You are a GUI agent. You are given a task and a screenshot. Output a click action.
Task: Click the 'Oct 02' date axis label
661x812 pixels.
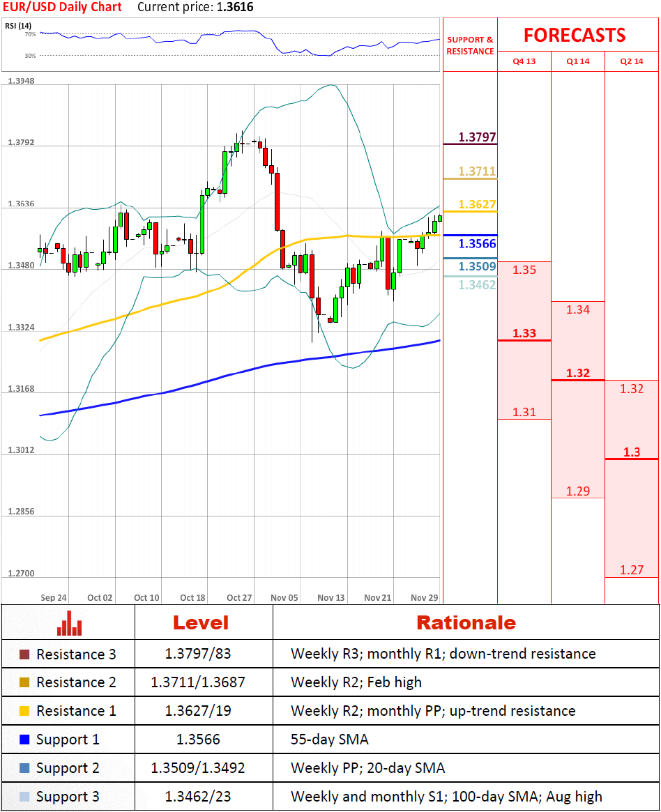tap(100, 597)
